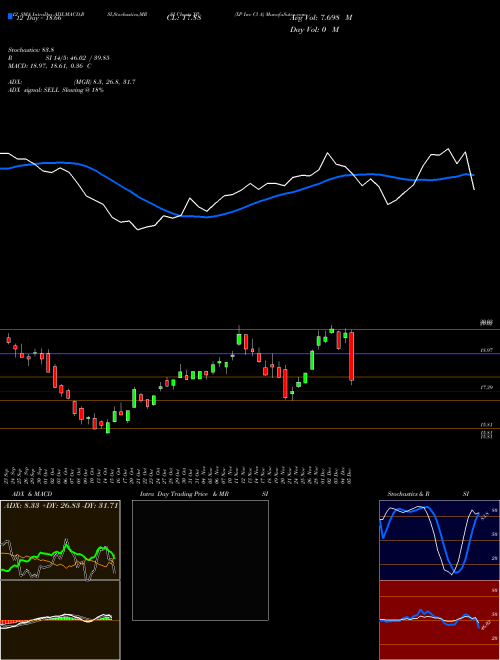The height and width of the screenshot is (660, 500).
Task: Click the 'ADX: (MGR) 8.3, 26.8, 31.7' line
Action: (72, 82)
